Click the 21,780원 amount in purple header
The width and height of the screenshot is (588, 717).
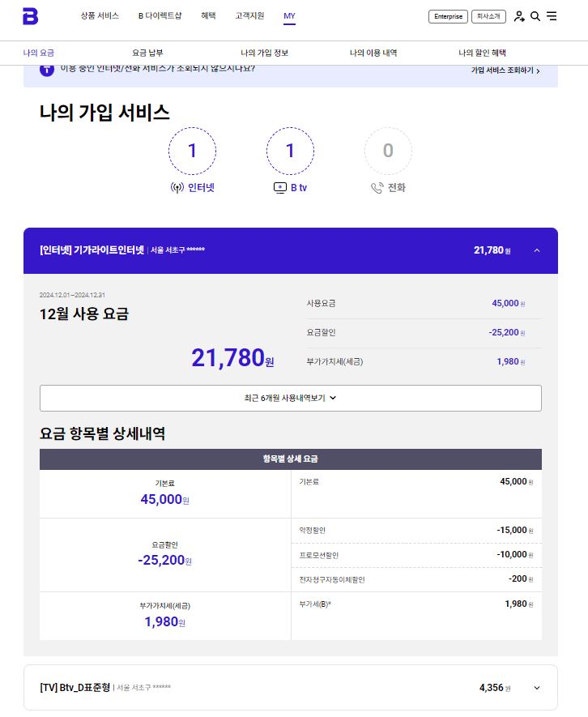(x=492, y=250)
